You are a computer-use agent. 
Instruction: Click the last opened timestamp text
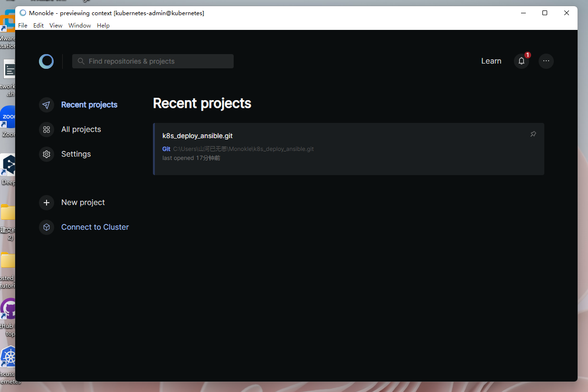click(191, 158)
